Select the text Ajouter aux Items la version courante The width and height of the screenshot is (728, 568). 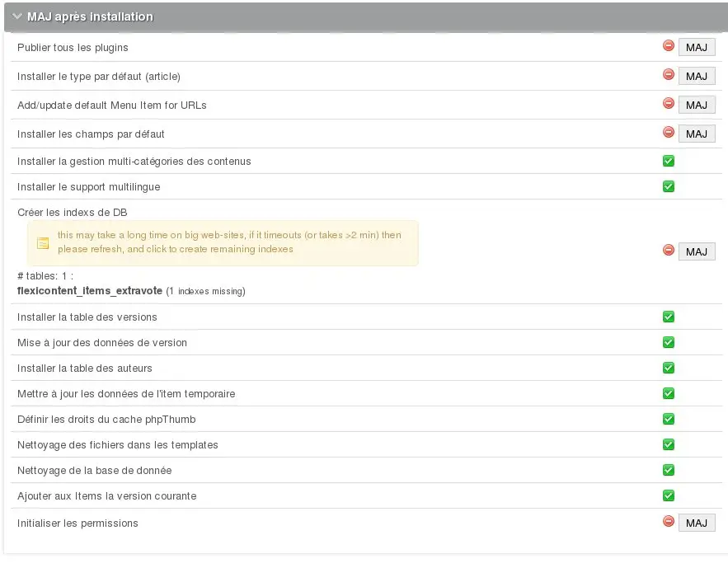click(107, 495)
